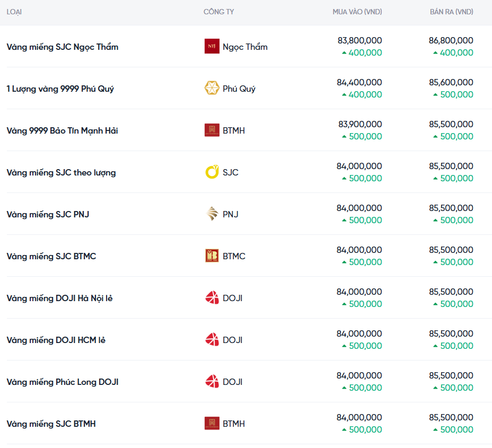
Task: Select Vàng 9999 Bảo Tín Mạnh Hải
Action: click(x=62, y=130)
